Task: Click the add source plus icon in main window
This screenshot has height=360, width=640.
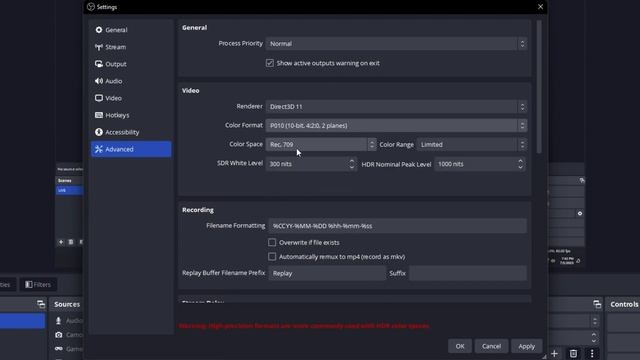Action: click(554, 353)
